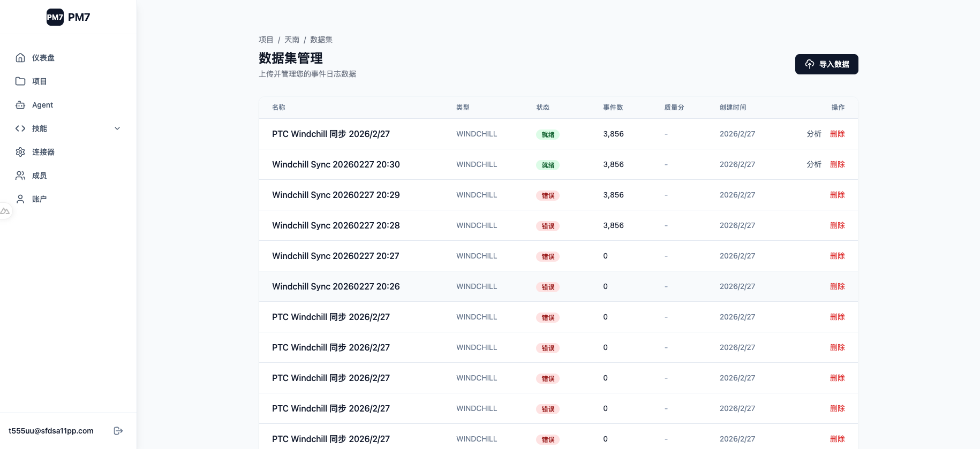980x449 pixels.
Task: Expand the 技能 menu chevron
Action: (x=117, y=128)
